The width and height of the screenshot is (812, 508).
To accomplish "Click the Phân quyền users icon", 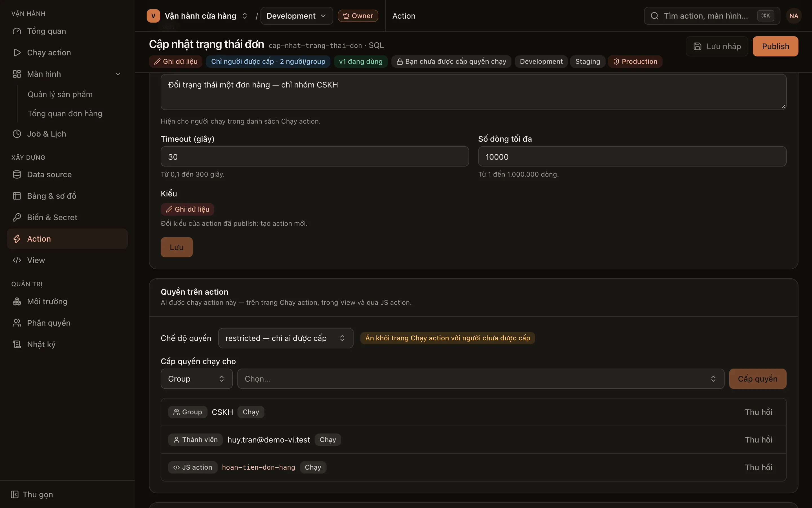I will tap(17, 323).
